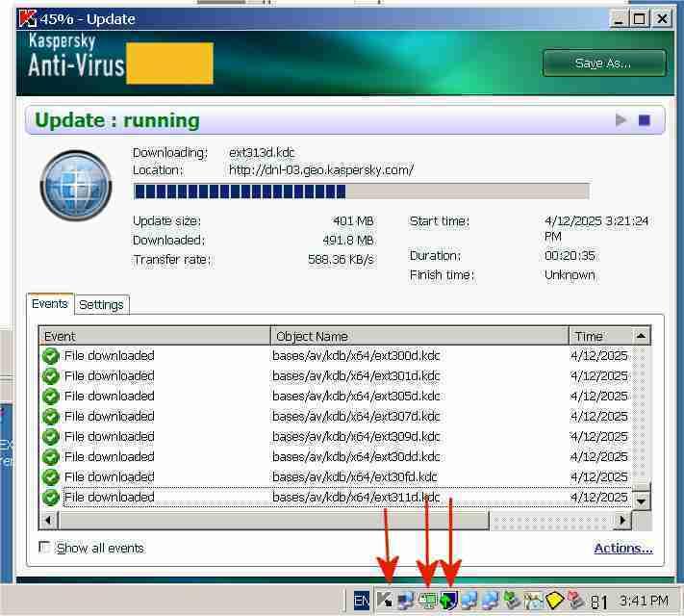684x616 pixels.
Task: Maximize the Update window
Action: click(x=640, y=19)
